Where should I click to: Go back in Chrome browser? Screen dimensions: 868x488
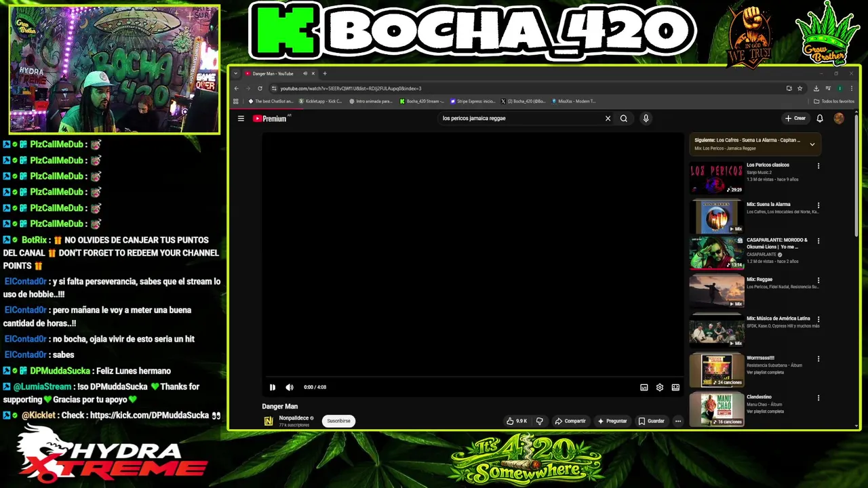(x=236, y=88)
